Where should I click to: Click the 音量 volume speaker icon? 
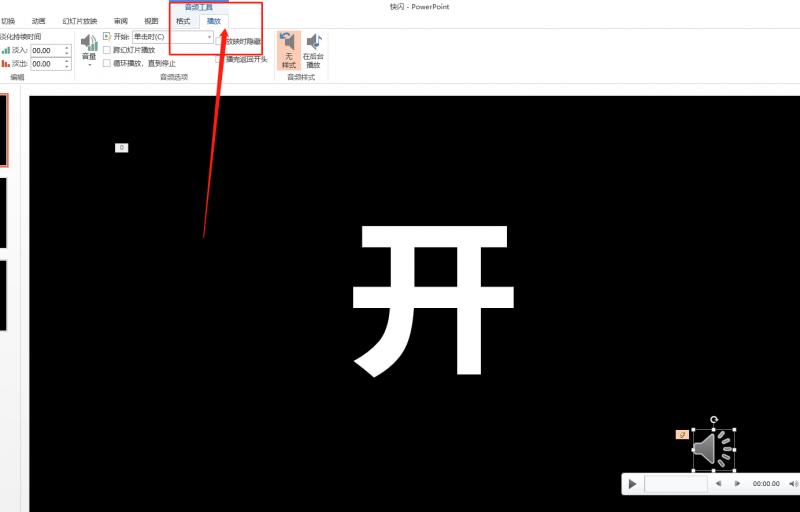point(89,43)
